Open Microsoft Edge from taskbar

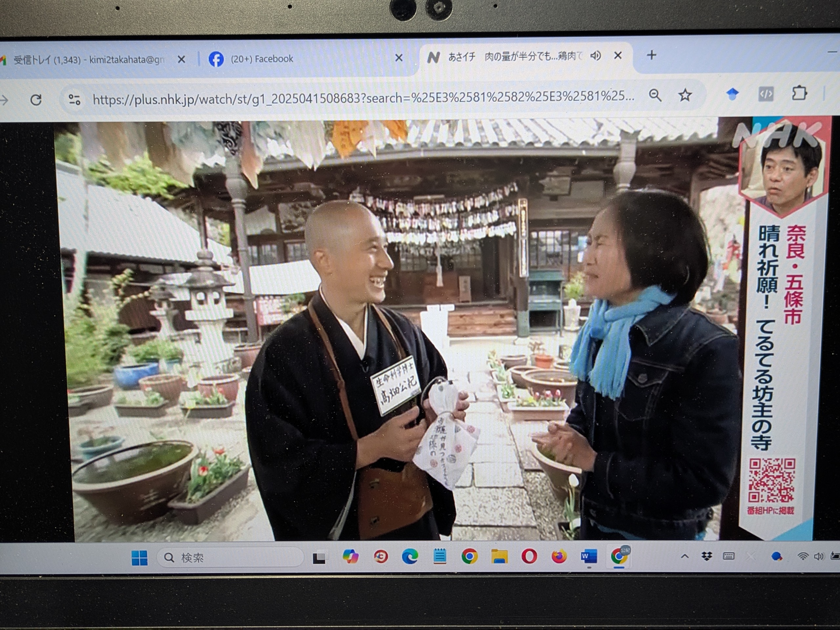pyautogui.click(x=410, y=557)
